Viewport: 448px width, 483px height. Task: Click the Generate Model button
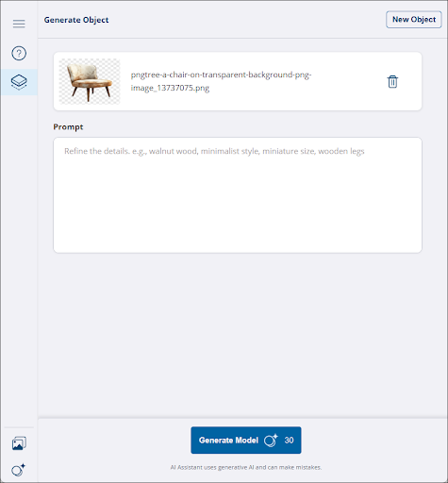pyautogui.click(x=246, y=440)
